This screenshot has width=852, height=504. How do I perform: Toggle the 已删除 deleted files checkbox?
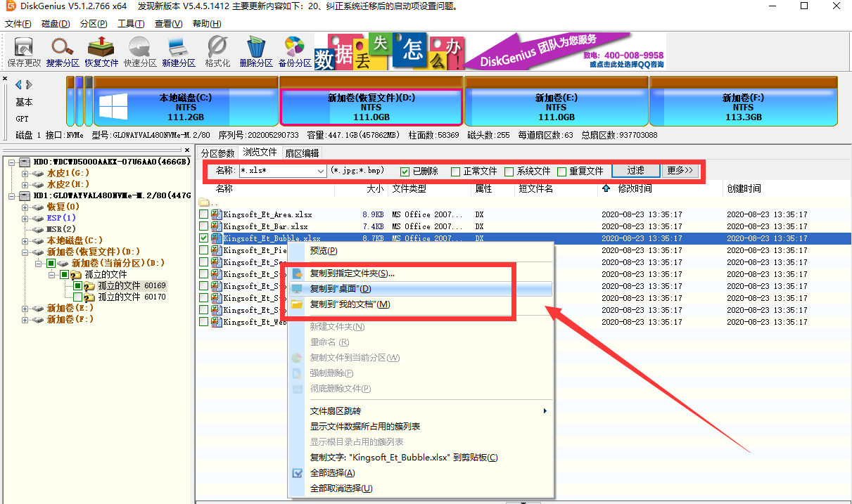point(405,172)
